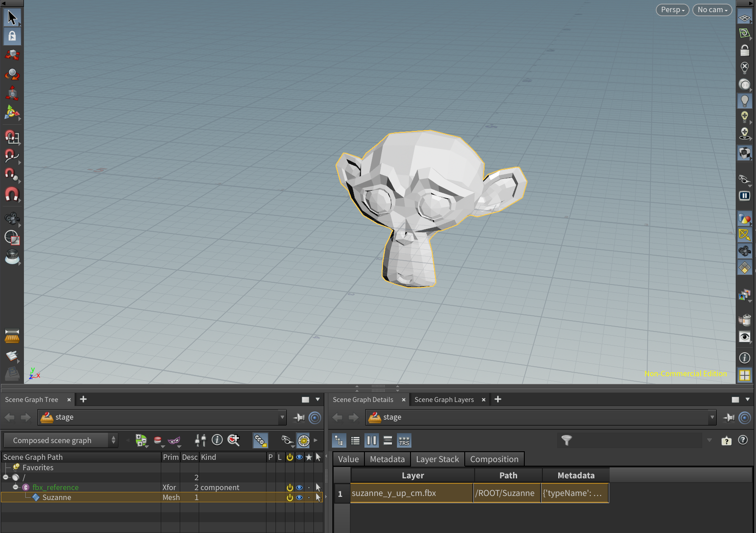Pin the Scene Graph Details pane
Image resolution: width=756 pixels, height=533 pixels.
pos(728,418)
